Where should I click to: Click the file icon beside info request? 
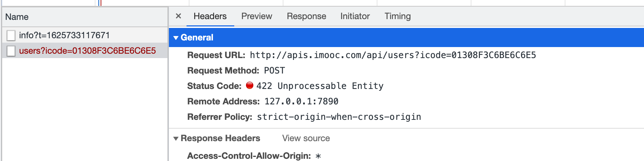(x=11, y=36)
